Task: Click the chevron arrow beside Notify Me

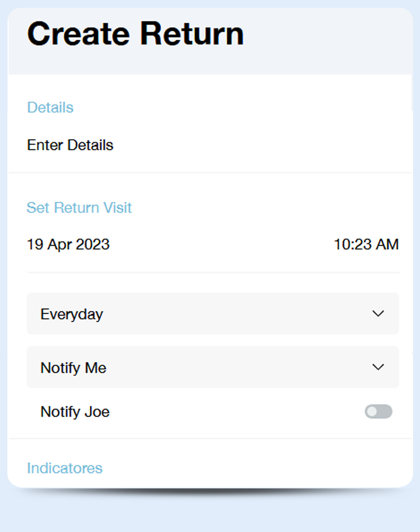Action: (378, 367)
